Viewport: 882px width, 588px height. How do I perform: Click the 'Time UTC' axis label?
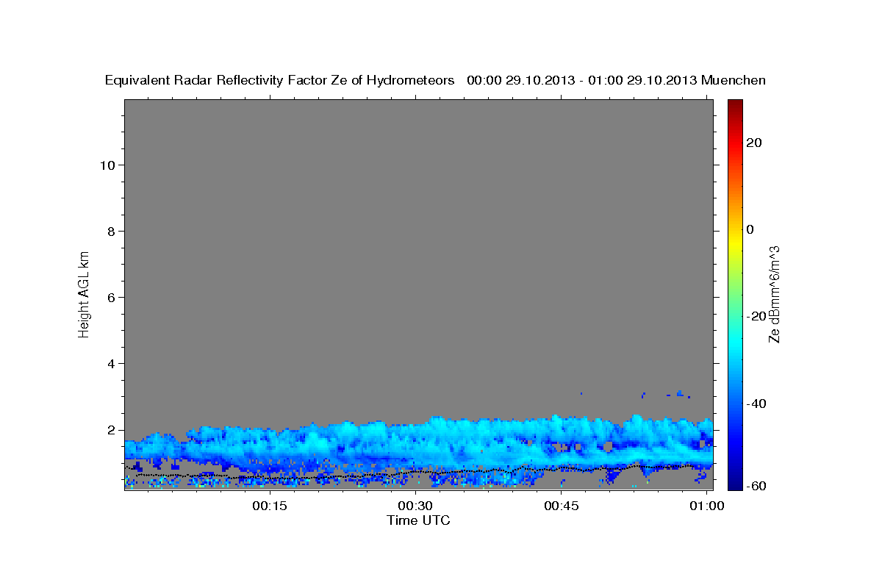point(418,520)
